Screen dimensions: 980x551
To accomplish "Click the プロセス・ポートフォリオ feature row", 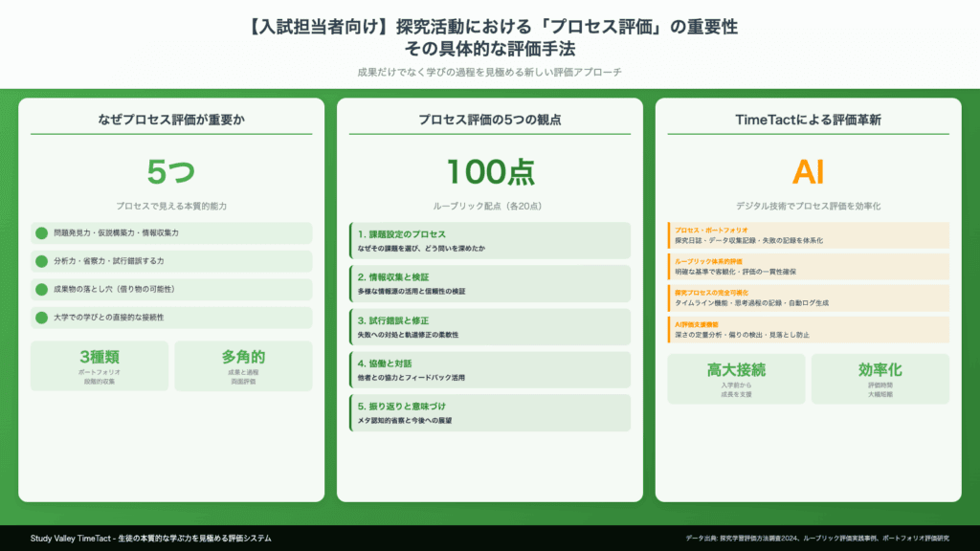I will 808,235.
